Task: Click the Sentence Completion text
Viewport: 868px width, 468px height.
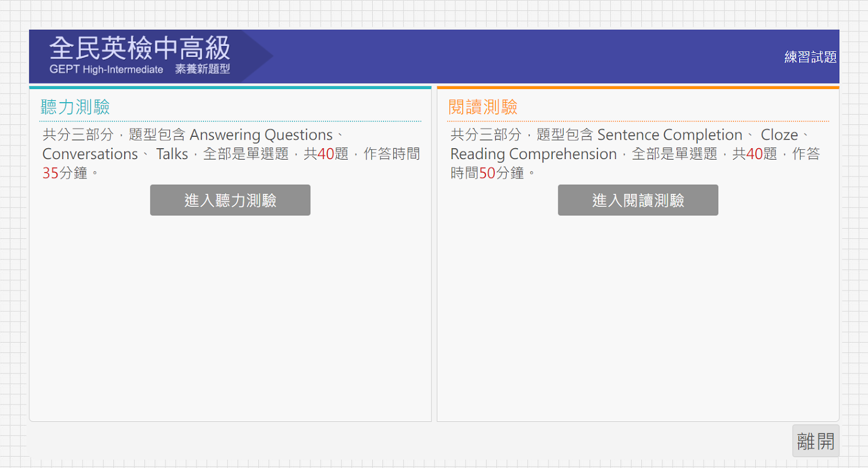Action: pyautogui.click(x=670, y=135)
